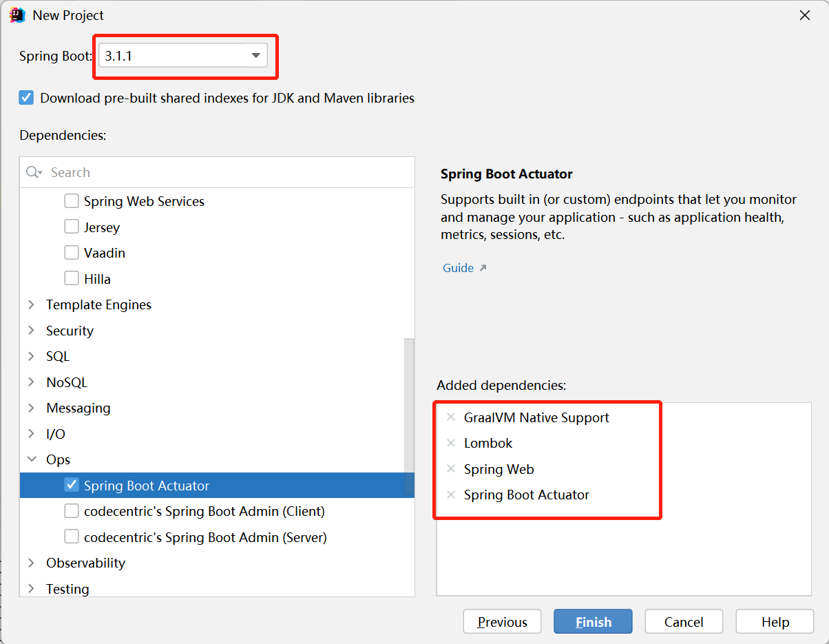Expand the Security category
Viewport: 829px width, 644px height.
31,330
